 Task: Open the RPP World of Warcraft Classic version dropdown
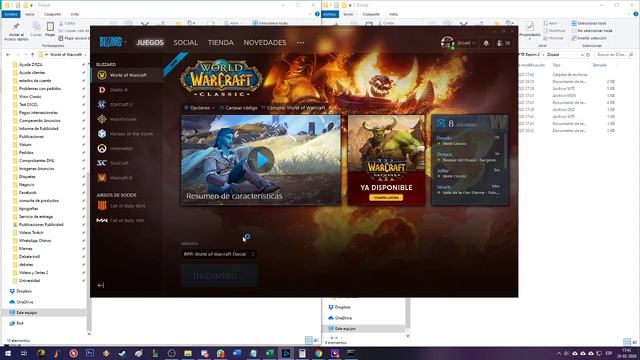(219, 254)
